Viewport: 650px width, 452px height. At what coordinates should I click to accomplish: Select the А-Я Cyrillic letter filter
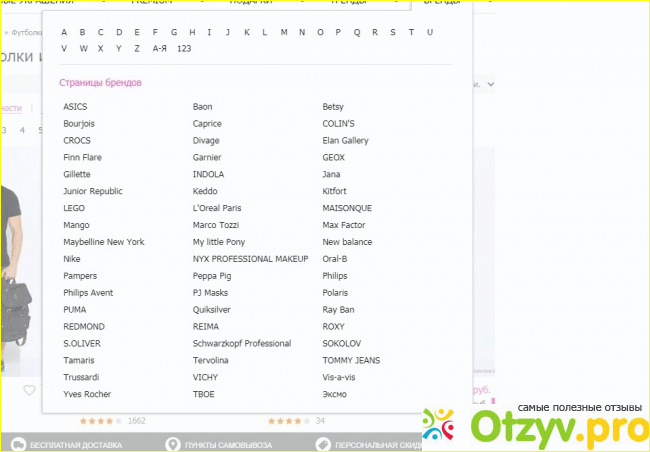tap(159, 48)
